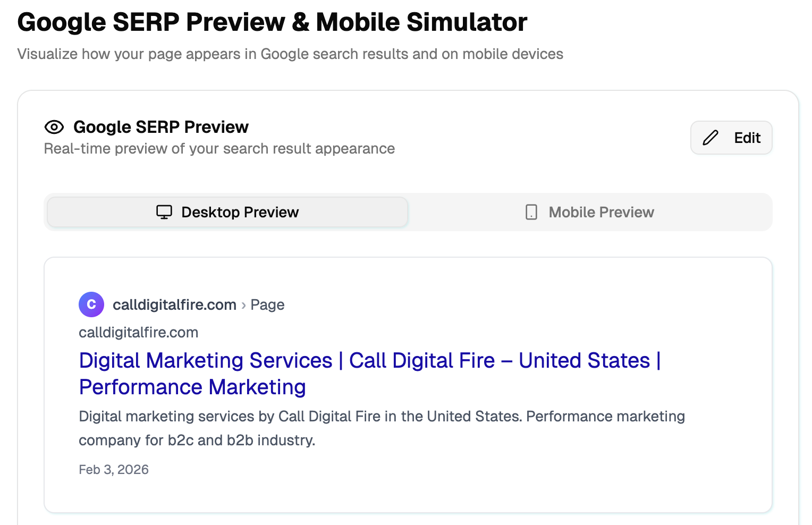812x525 pixels.
Task: Click the 'Feb 3, 2026' date
Action: [114, 470]
